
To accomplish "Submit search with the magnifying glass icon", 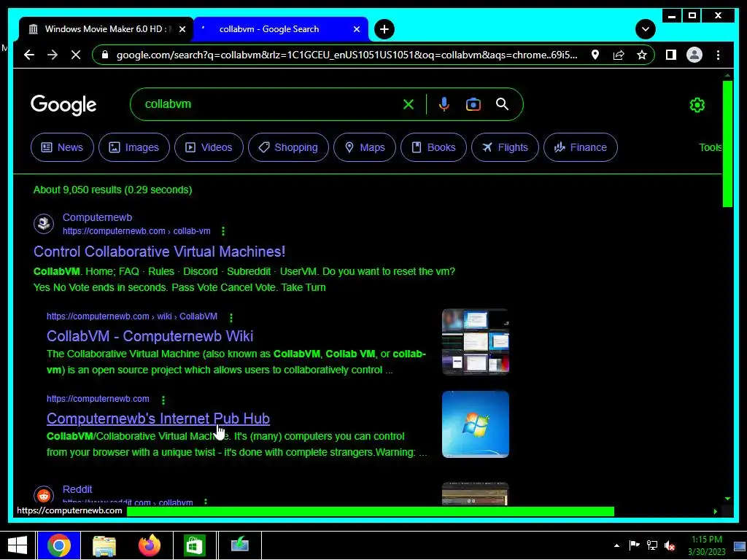I will tap(502, 104).
